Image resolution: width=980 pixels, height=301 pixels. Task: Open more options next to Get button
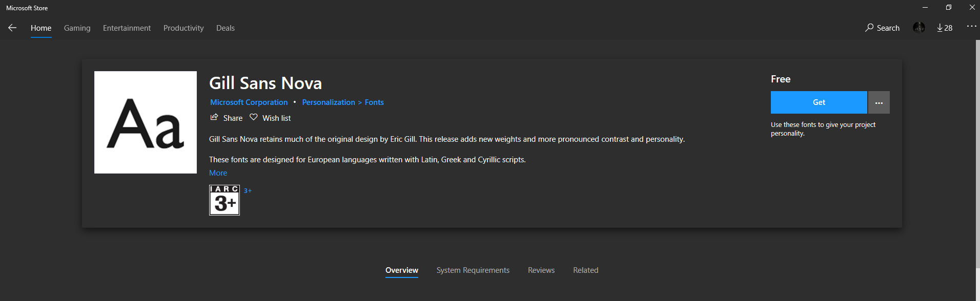point(879,102)
